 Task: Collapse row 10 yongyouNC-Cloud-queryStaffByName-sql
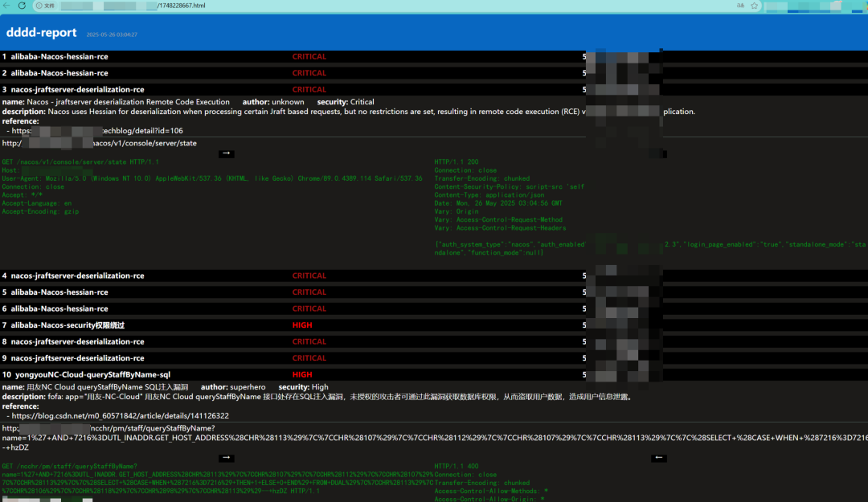434,375
